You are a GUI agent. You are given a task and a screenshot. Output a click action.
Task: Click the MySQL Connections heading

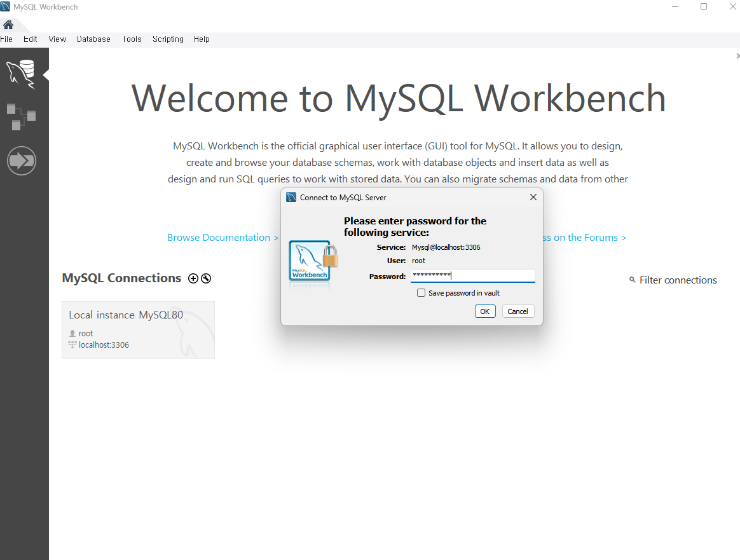121,278
